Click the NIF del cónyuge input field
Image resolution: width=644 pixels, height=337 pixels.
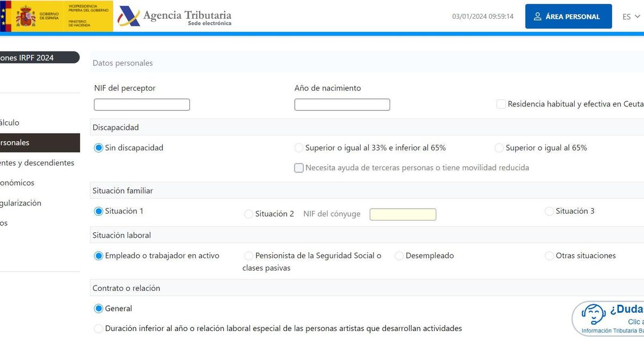point(402,214)
